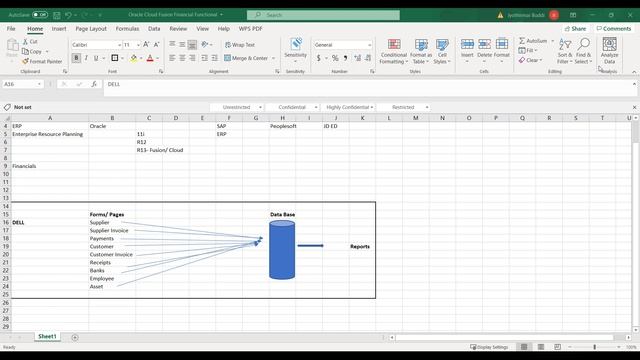Open the font size dropdown
This screenshot has height=360, width=640.
click(138, 45)
